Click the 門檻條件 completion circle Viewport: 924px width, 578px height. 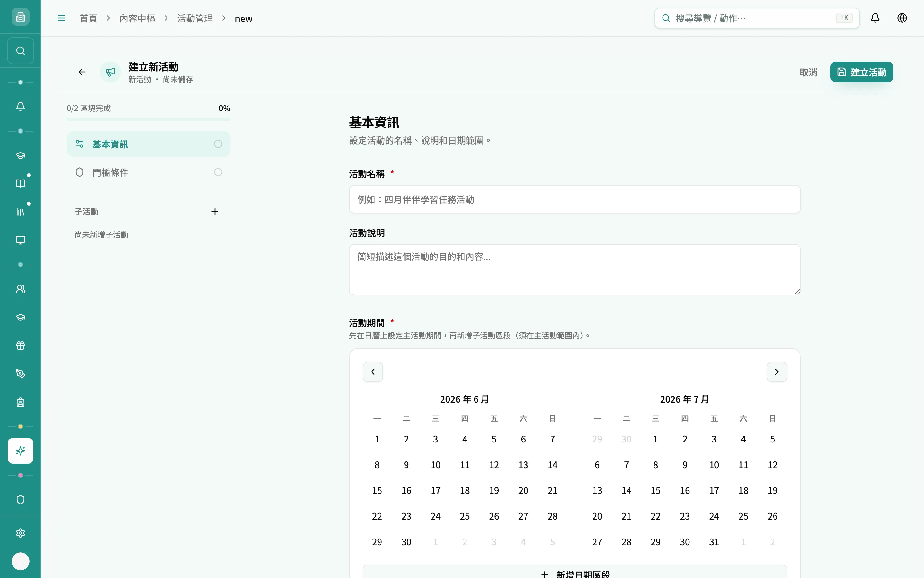(218, 172)
